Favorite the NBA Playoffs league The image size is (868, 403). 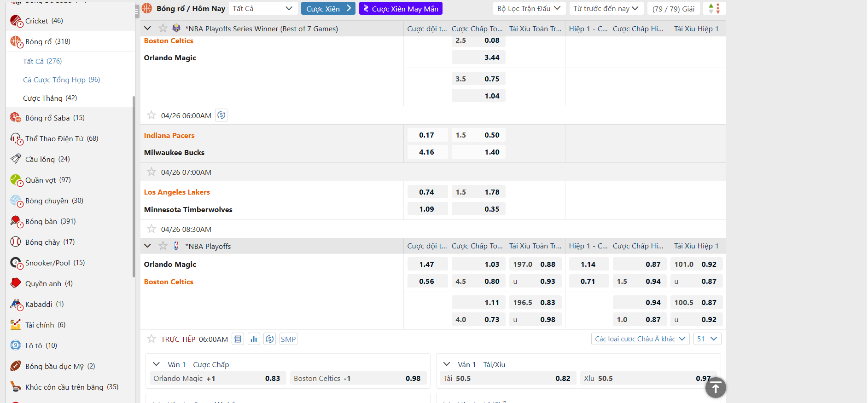point(163,246)
